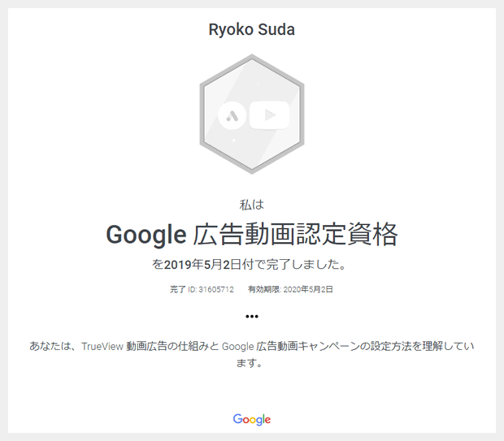Viewport: 504px width, 441px height.
Task: Click the 有効期限: 2020年5月2日 text
Action: click(x=290, y=289)
